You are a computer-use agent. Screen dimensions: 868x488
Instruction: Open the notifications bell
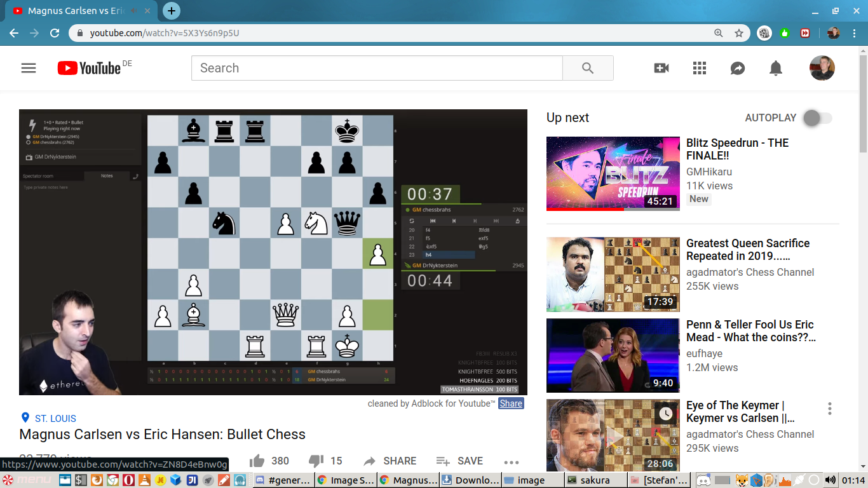coord(776,68)
